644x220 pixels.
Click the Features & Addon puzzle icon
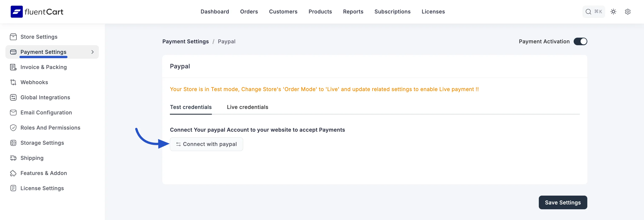[x=13, y=173]
